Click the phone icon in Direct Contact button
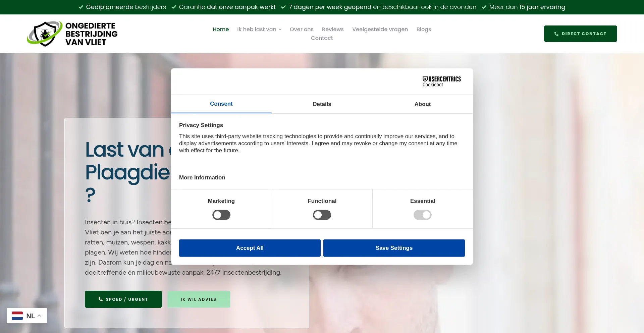644x333 pixels. pyautogui.click(x=556, y=34)
